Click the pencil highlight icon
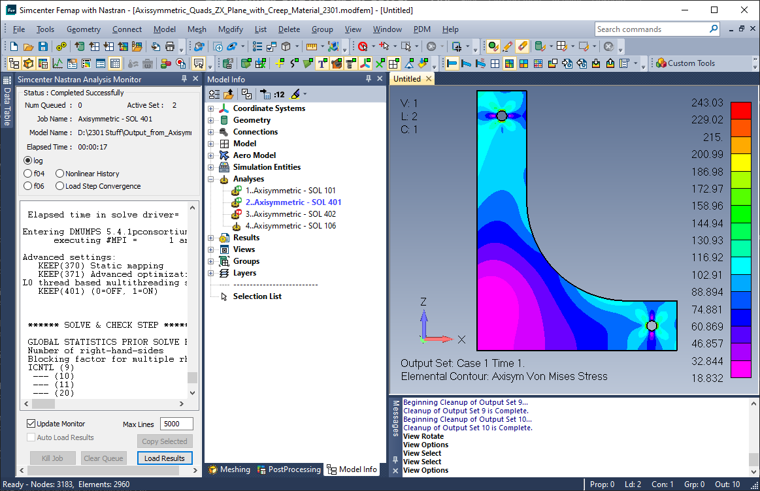This screenshot has height=491, width=760. [x=507, y=47]
